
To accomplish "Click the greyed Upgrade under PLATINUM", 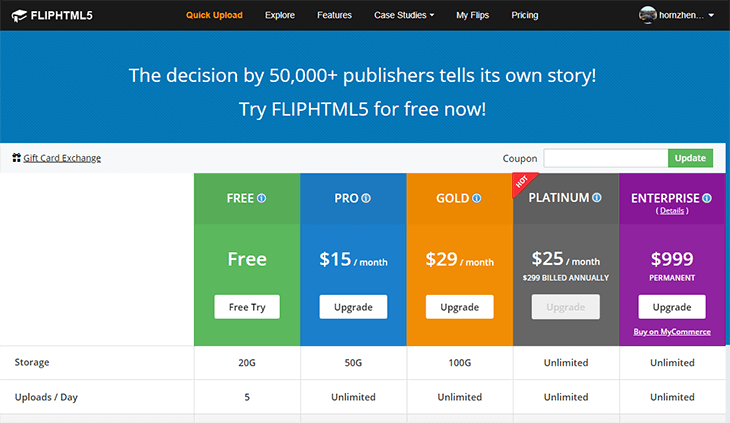I will pyautogui.click(x=566, y=307).
